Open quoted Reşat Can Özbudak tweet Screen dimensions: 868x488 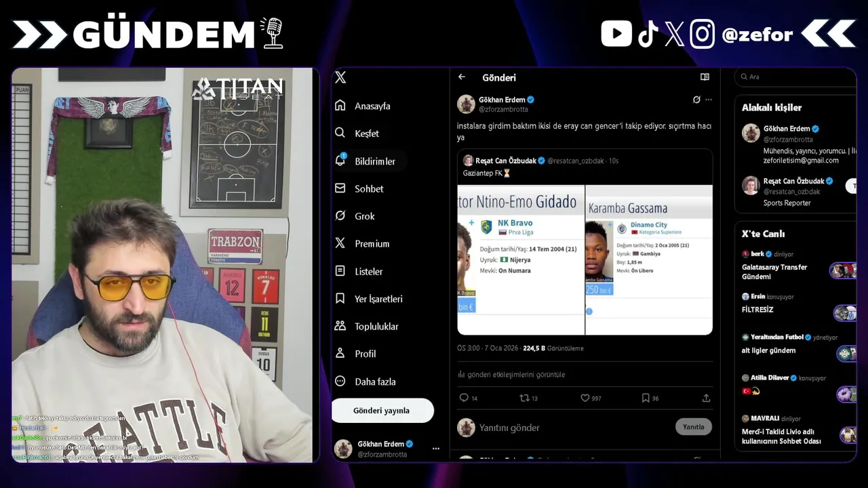click(x=585, y=242)
